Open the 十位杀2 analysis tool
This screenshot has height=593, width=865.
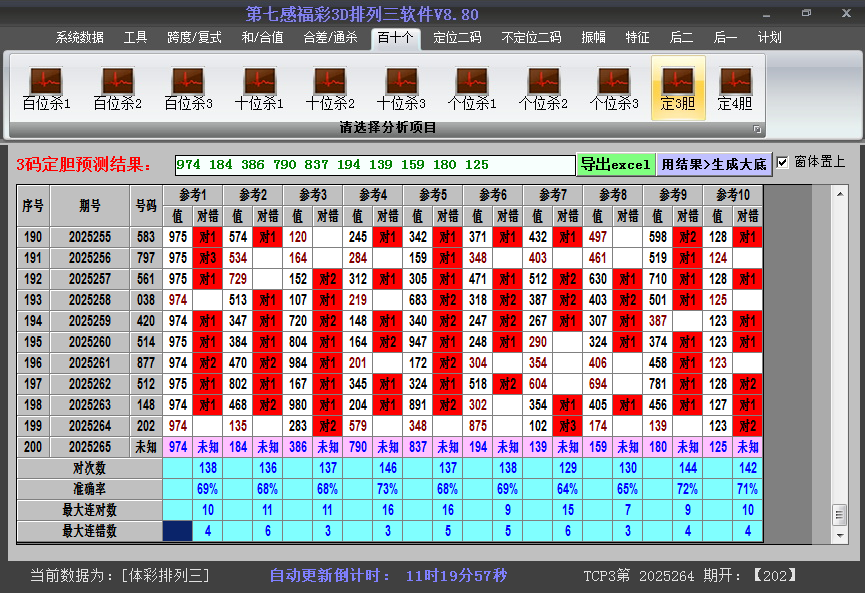click(326, 85)
